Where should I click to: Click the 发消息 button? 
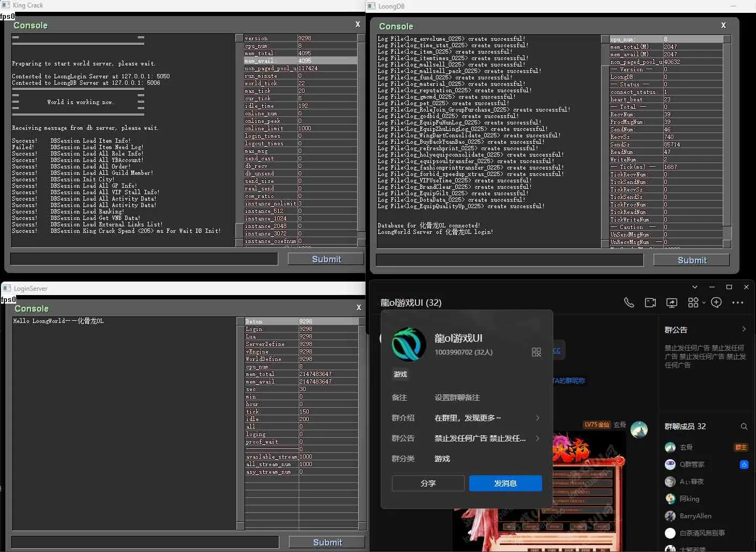tap(505, 483)
